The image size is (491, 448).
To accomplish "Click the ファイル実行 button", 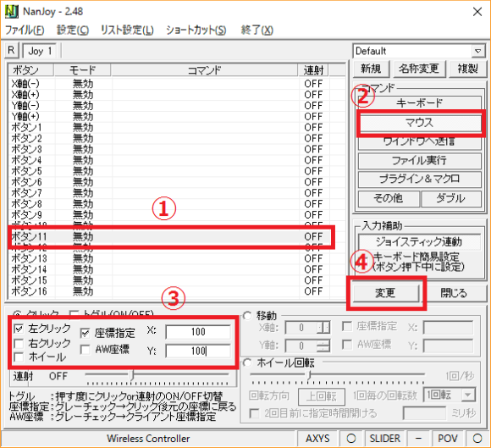I will point(420,161).
